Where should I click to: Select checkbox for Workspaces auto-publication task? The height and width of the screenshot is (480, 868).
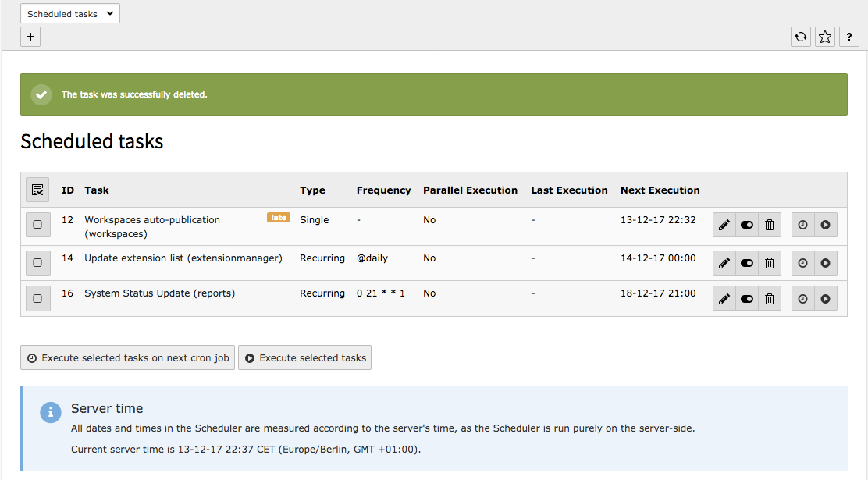point(37,225)
